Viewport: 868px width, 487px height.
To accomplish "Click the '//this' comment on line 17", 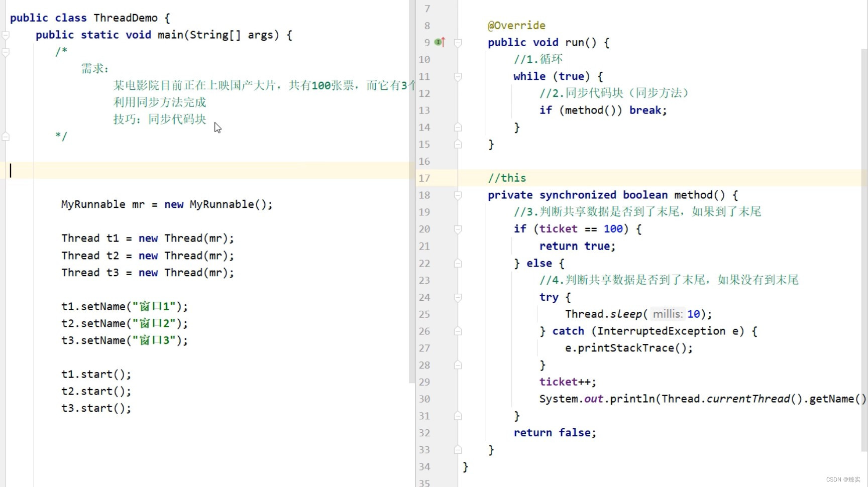I will click(x=507, y=178).
